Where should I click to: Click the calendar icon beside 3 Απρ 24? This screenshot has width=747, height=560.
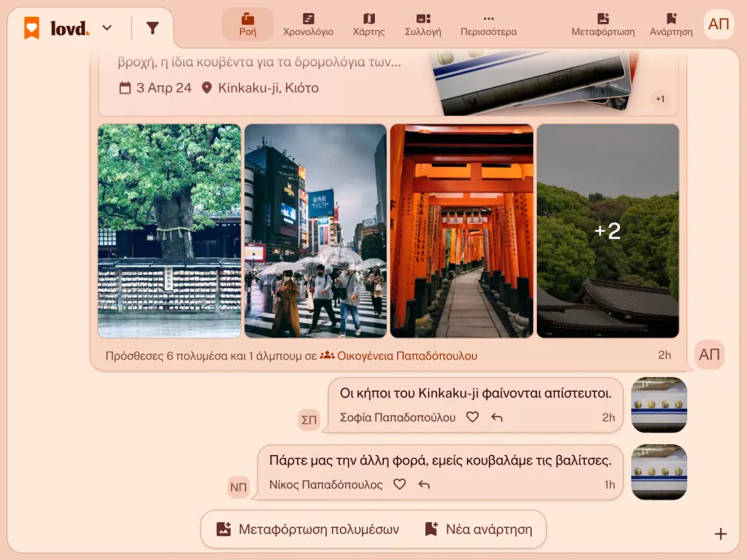coord(125,87)
